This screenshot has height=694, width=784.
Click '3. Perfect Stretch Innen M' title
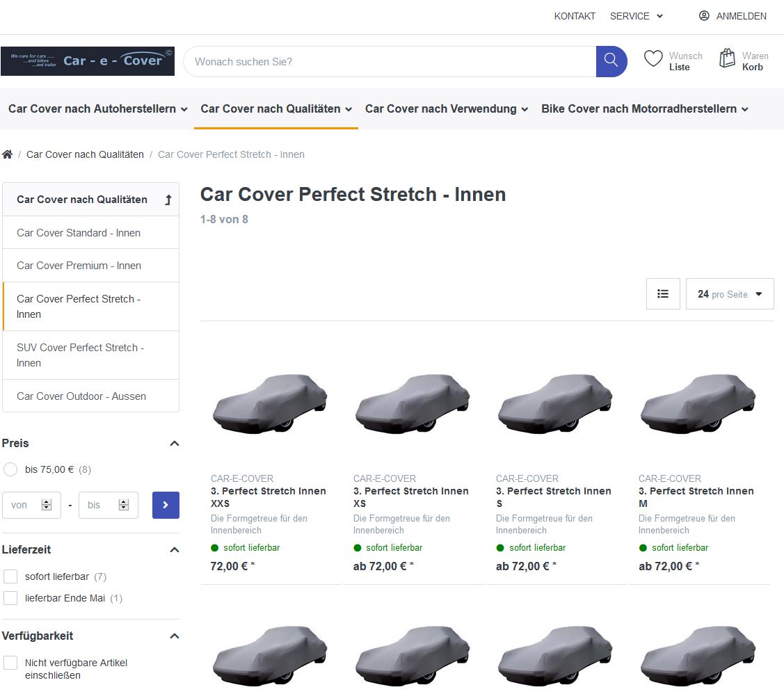(696, 497)
